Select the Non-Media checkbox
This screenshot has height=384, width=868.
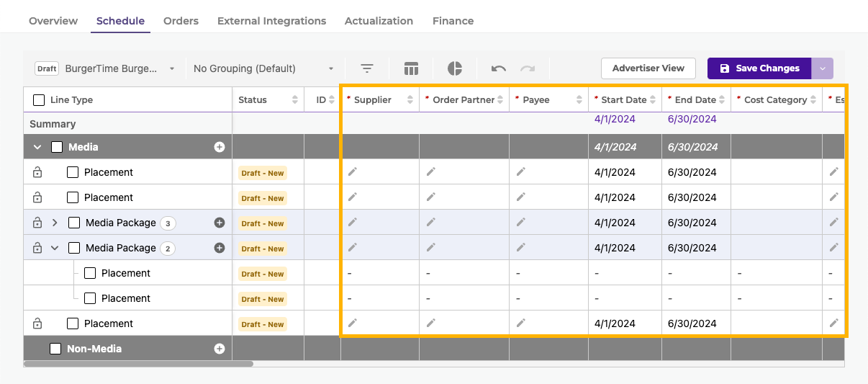point(55,349)
